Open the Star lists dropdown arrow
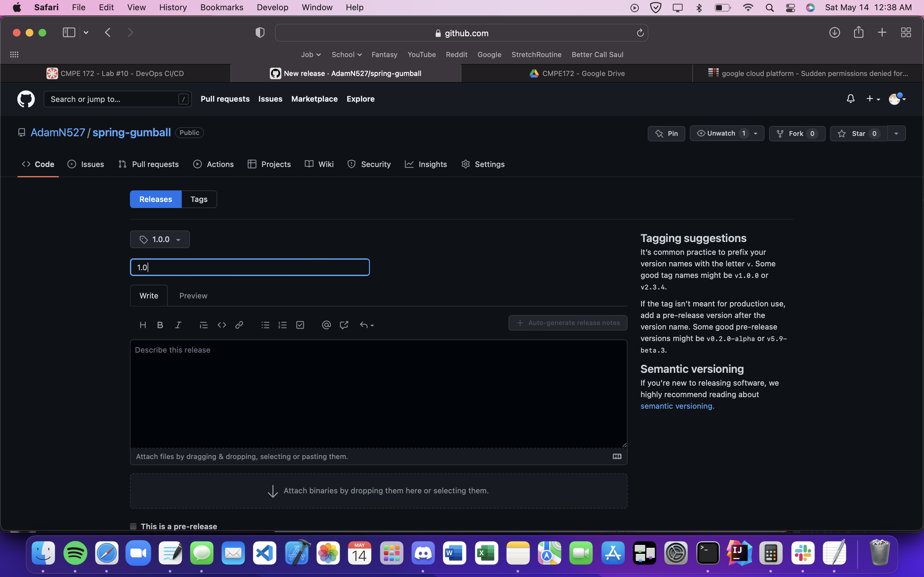The width and height of the screenshot is (924, 577). click(896, 134)
